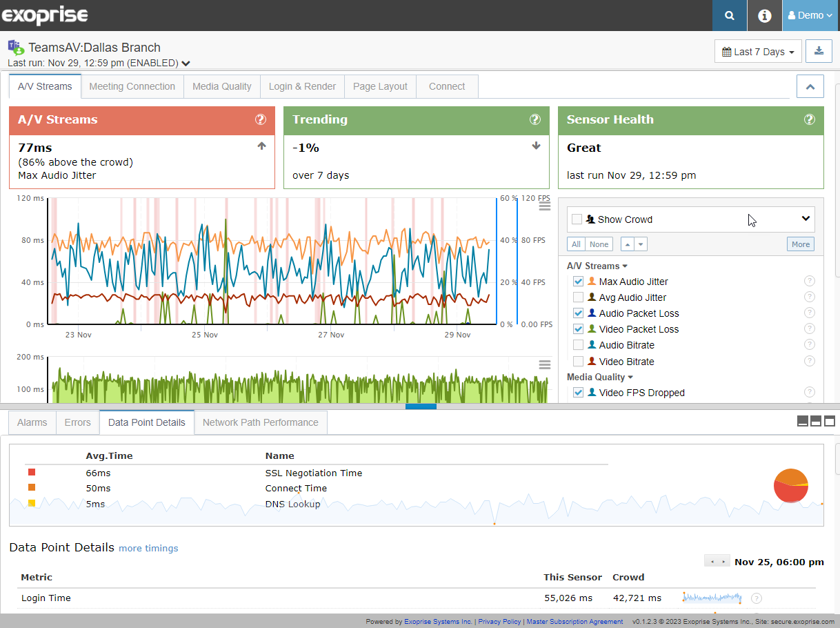Switch to Data Point Details tab
Screen dimensions: 840x628
(147, 422)
